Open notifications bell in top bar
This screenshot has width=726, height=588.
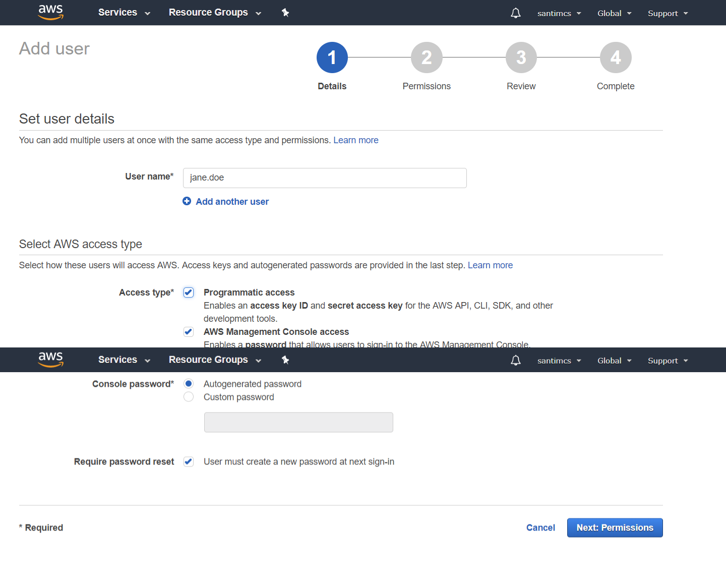click(x=516, y=13)
